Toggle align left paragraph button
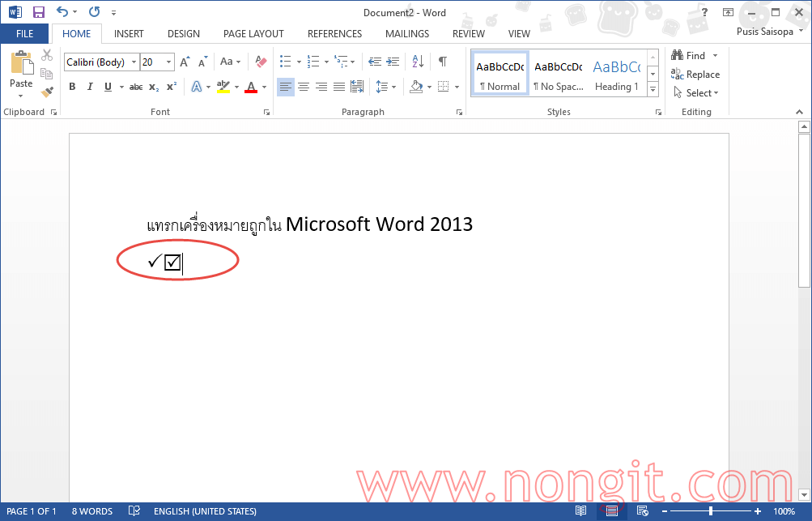812x521 pixels. click(x=286, y=87)
